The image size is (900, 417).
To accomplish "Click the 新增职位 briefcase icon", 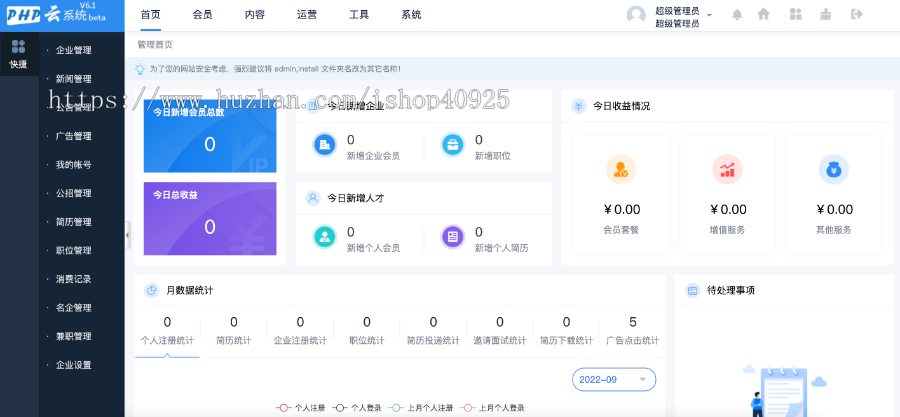I will click(452, 146).
